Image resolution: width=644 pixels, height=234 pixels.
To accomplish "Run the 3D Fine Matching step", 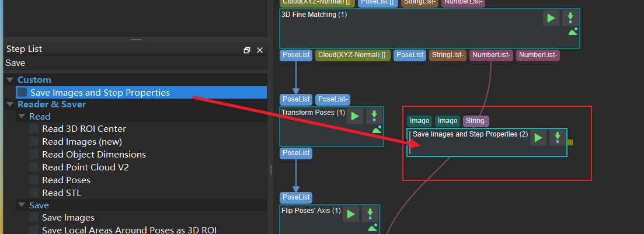I will 551,18.
